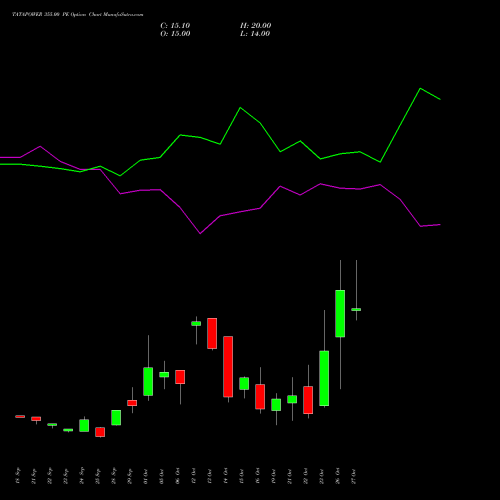Screen dimensions: 500x500
Task: Select the 26 Oct date label
Action: click(338, 476)
